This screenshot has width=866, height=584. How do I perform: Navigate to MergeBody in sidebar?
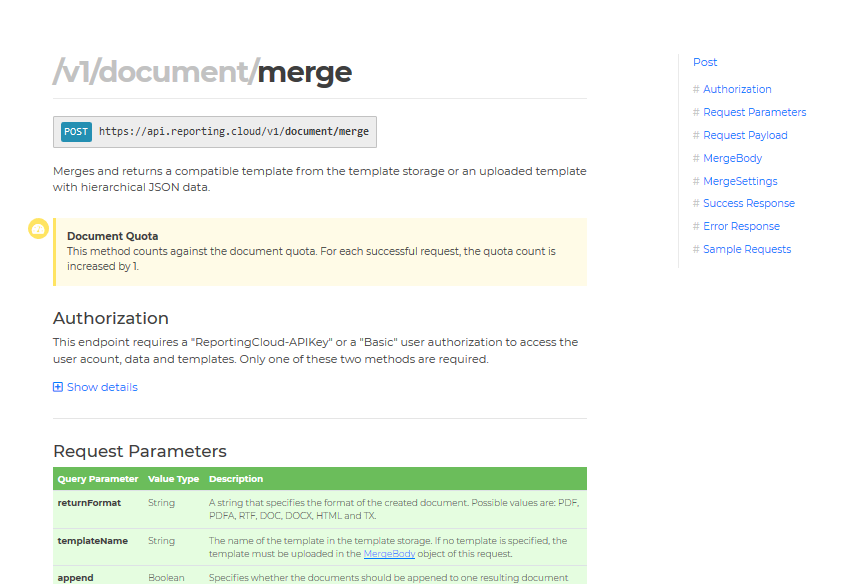coord(732,159)
